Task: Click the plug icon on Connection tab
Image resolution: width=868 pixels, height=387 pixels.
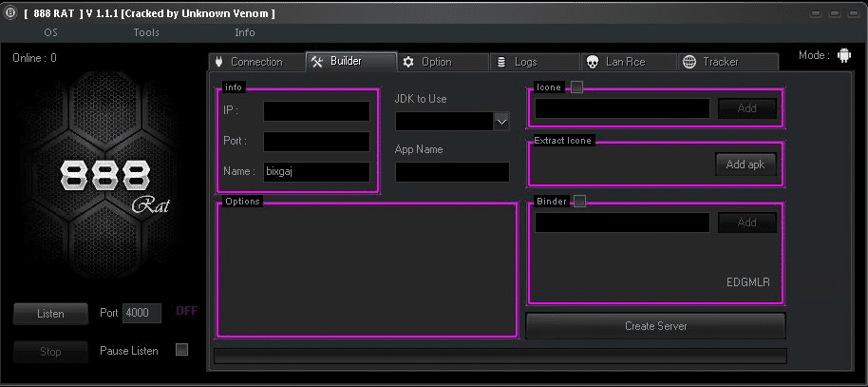Action: click(x=218, y=62)
